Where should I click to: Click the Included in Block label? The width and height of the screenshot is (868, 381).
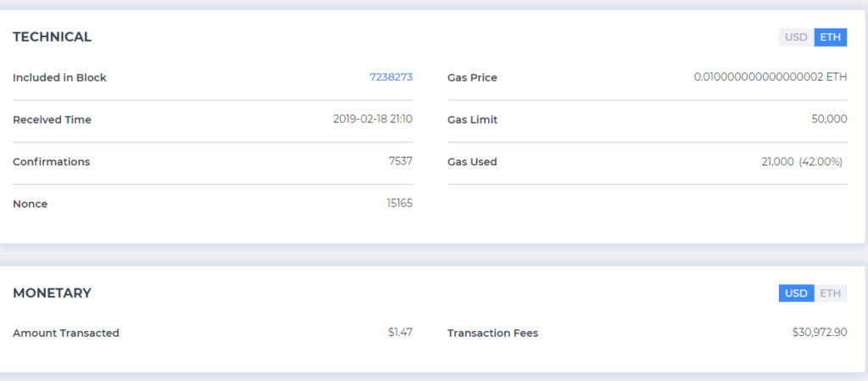[x=59, y=78]
